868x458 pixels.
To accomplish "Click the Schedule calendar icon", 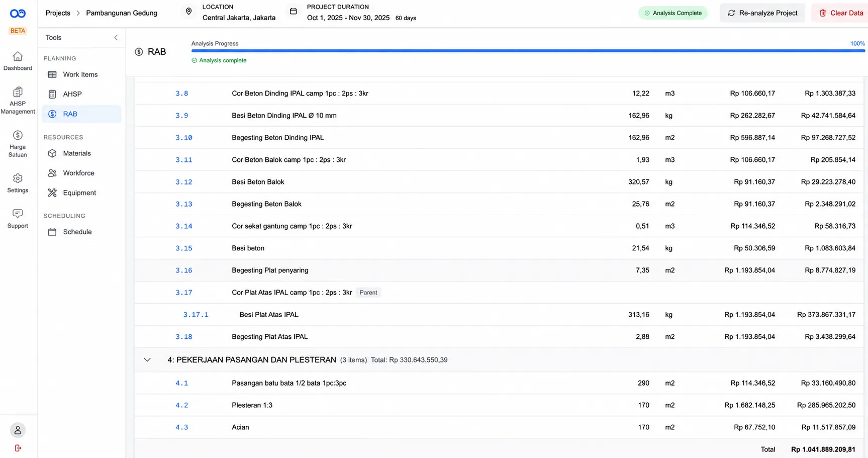I will pos(52,232).
